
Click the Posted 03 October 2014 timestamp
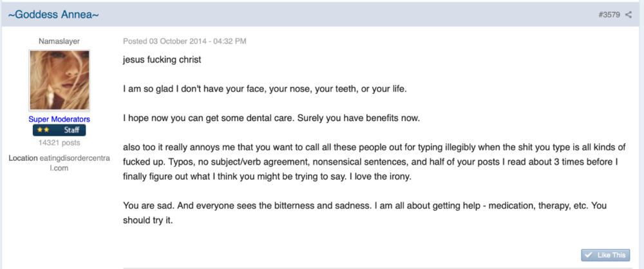pyautogui.click(x=185, y=41)
